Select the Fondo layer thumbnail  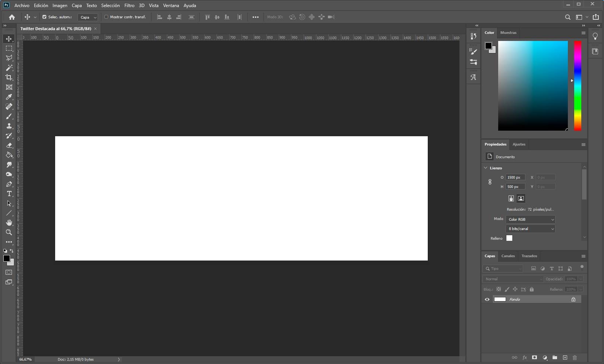(500, 299)
